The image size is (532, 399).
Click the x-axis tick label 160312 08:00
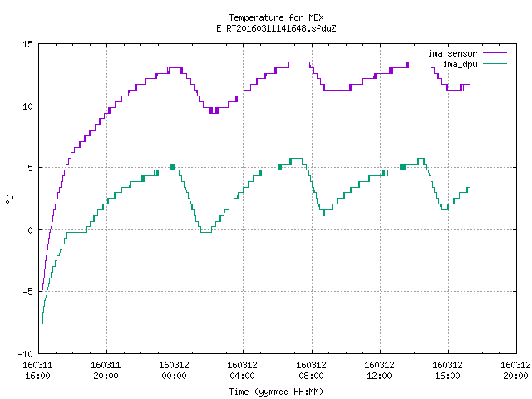311,370
